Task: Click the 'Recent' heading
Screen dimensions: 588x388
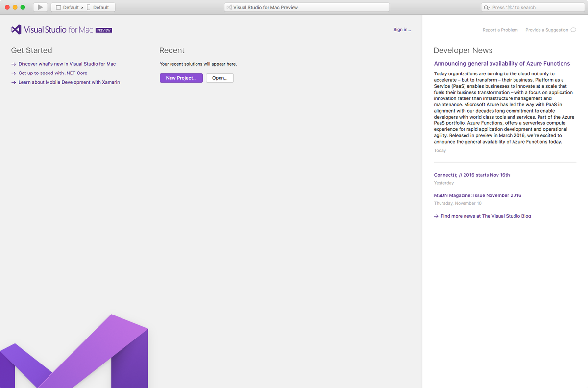Action: pyautogui.click(x=172, y=50)
